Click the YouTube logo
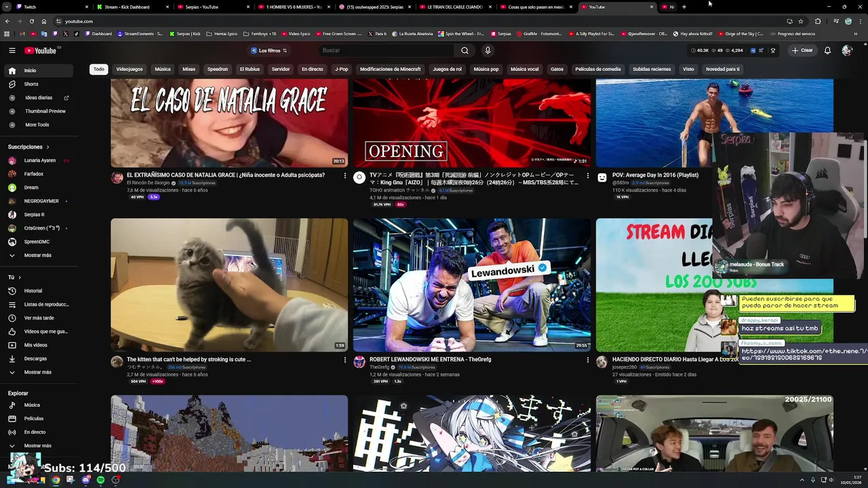The image size is (868, 488). [41, 50]
